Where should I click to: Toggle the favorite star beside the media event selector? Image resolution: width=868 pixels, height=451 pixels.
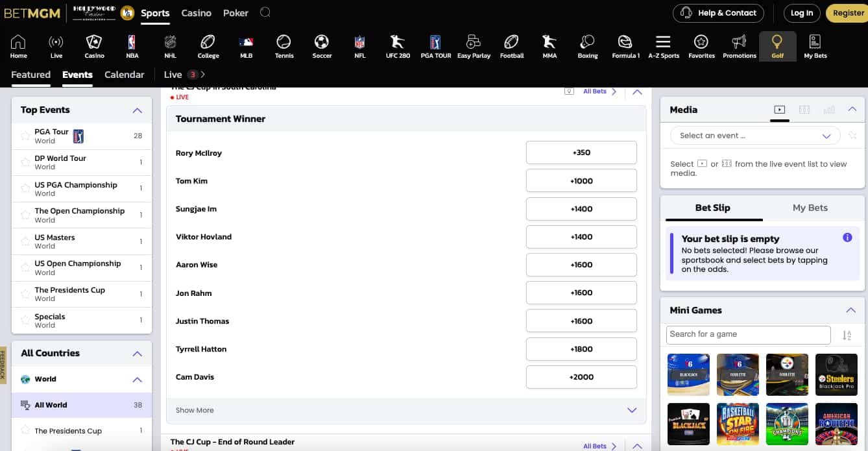(x=852, y=136)
